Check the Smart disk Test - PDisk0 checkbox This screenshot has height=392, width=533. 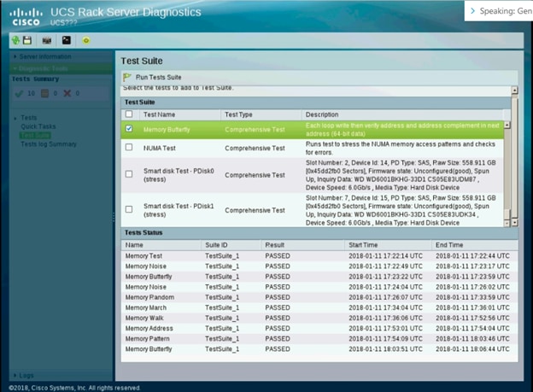pyautogui.click(x=129, y=174)
